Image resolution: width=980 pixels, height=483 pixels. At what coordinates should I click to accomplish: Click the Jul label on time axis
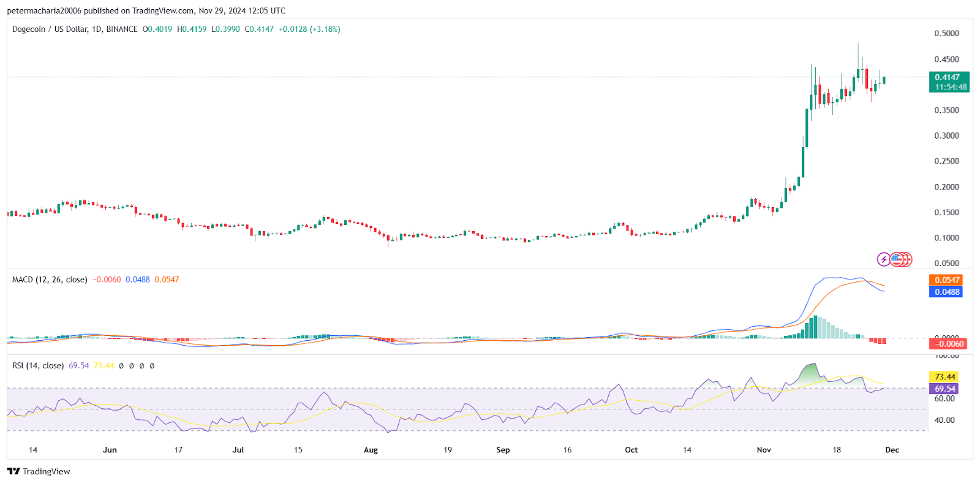(238, 450)
